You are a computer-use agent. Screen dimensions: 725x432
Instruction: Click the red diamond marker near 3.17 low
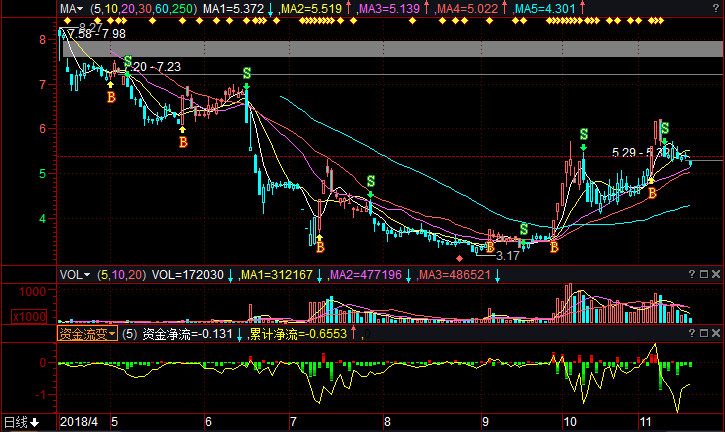[461, 259]
